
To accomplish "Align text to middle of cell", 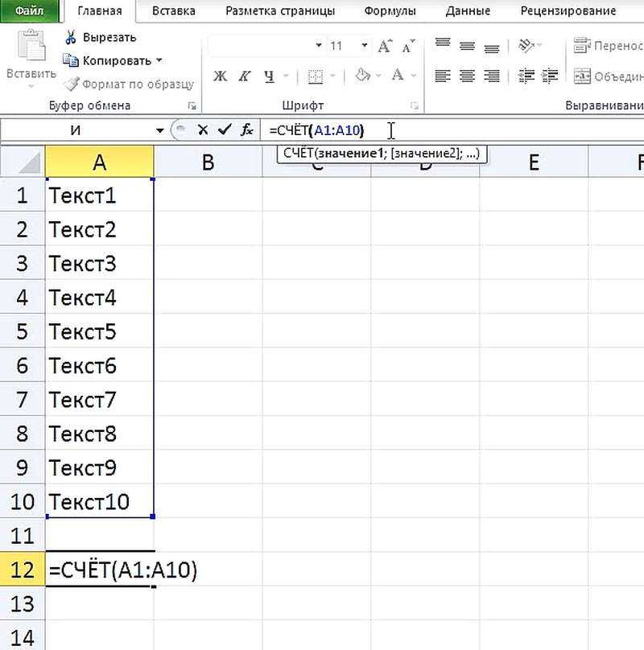I will pyautogui.click(x=467, y=46).
